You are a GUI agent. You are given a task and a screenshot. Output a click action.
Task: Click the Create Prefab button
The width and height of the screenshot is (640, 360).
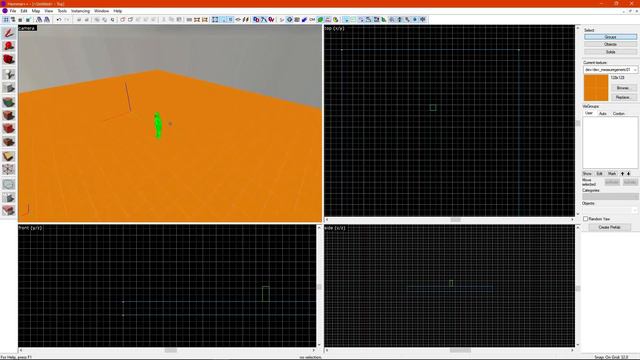point(609,227)
